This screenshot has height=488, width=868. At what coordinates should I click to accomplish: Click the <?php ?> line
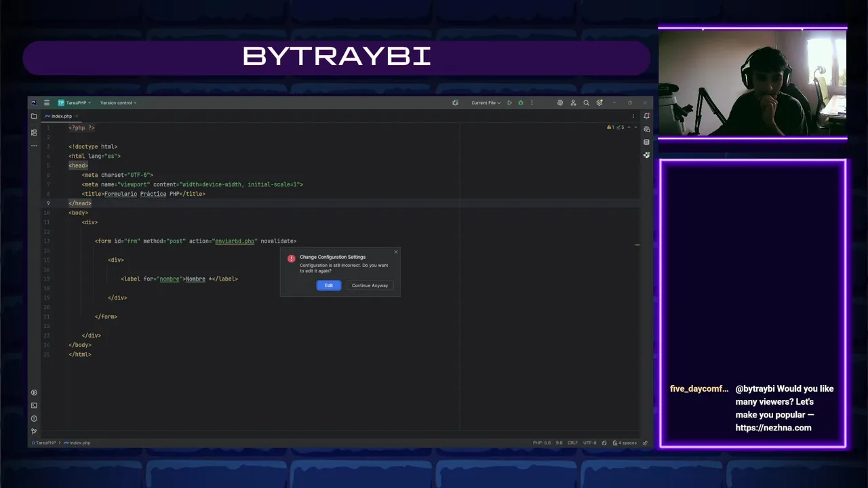coord(81,127)
